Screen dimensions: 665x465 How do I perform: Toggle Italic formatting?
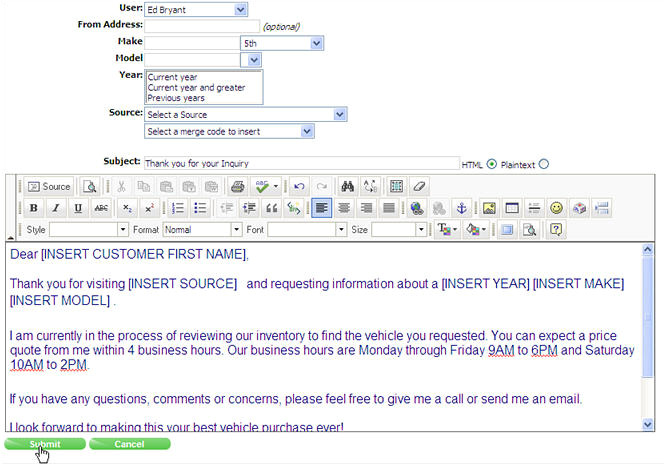click(x=56, y=208)
